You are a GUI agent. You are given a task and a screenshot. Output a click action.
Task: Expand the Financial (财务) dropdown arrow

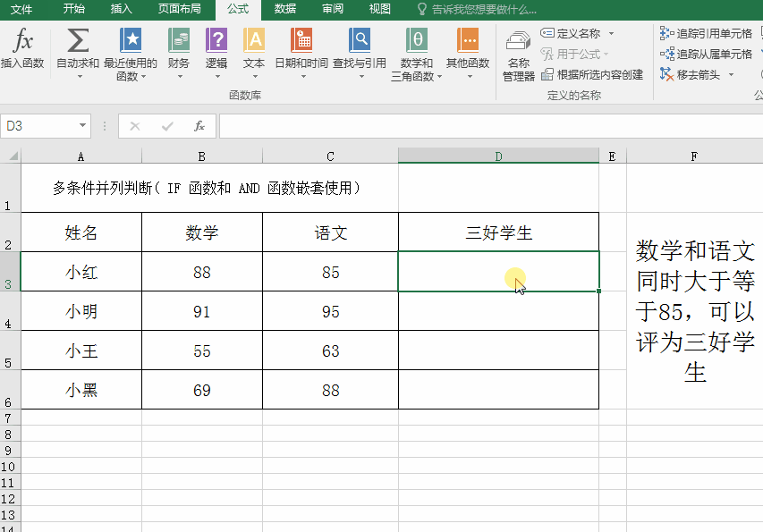click(x=180, y=76)
